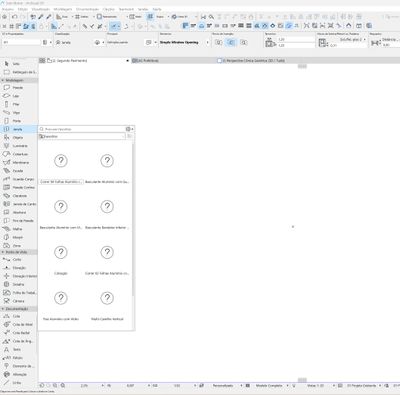400x395 pixels.
Task: Select the Viga beam tool
Action: [18, 113]
